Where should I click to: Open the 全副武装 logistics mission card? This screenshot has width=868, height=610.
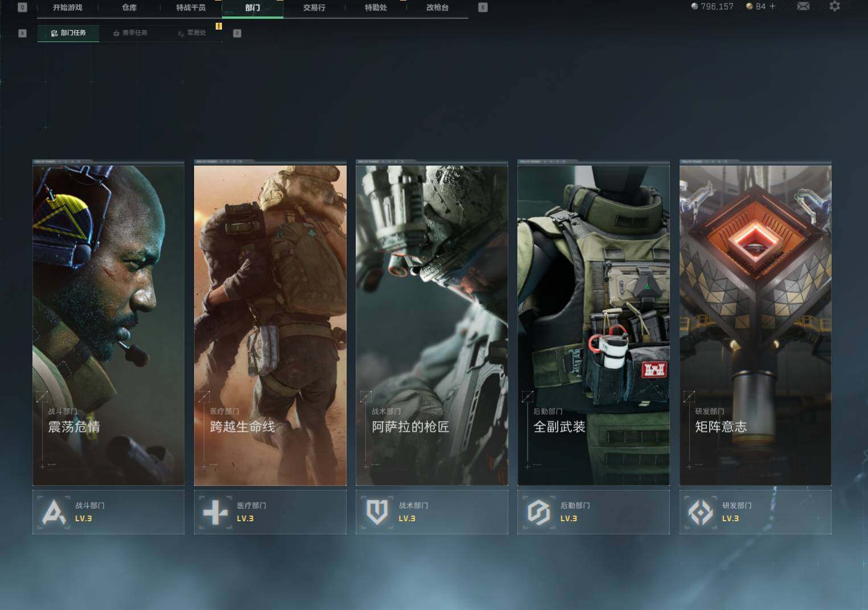pos(594,323)
